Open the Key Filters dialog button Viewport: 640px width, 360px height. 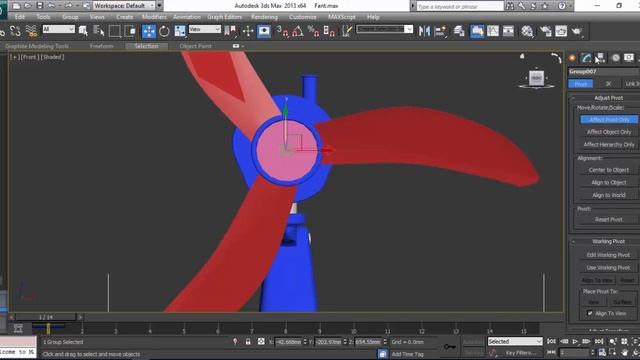(x=520, y=353)
